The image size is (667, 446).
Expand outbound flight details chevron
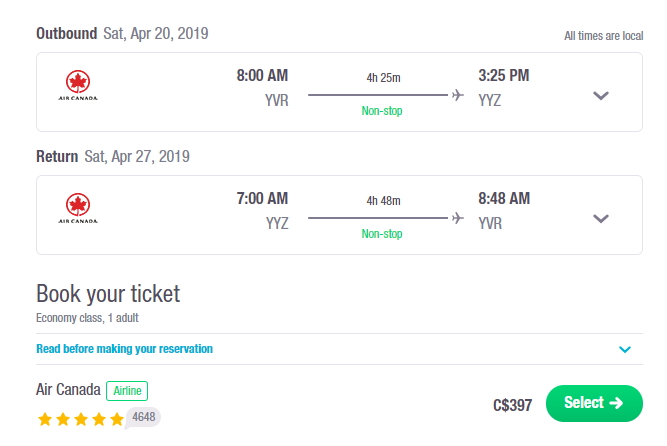(601, 95)
